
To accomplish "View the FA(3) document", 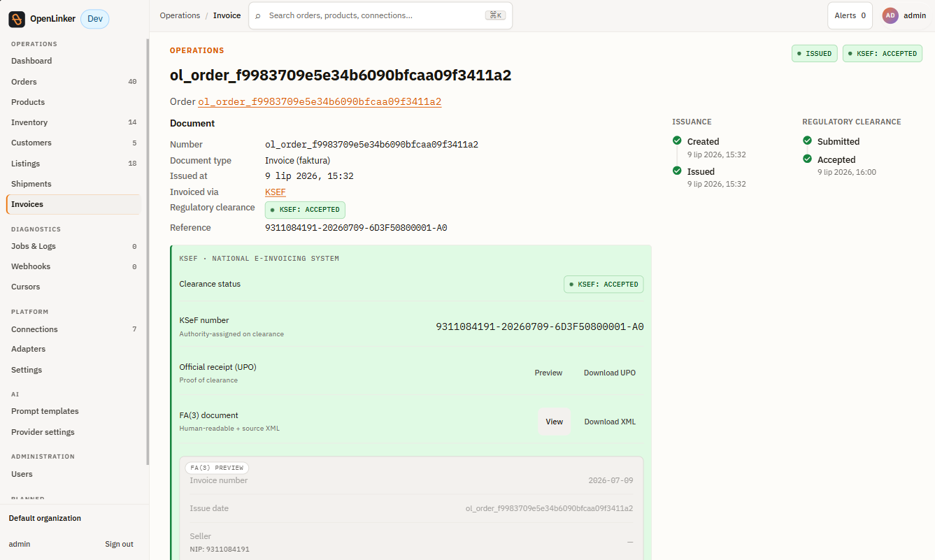I will (555, 422).
